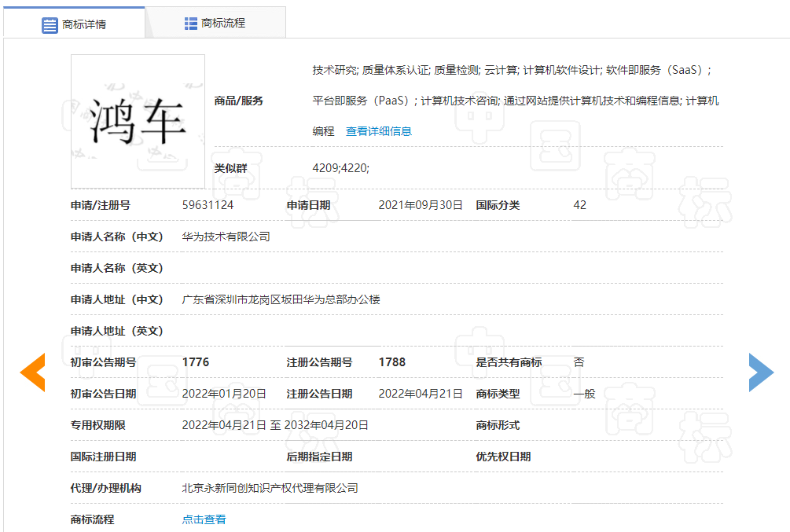Click preliminary announcement issue 1776
The height and width of the screenshot is (532, 790).
pyautogui.click(x=196, y=362)
